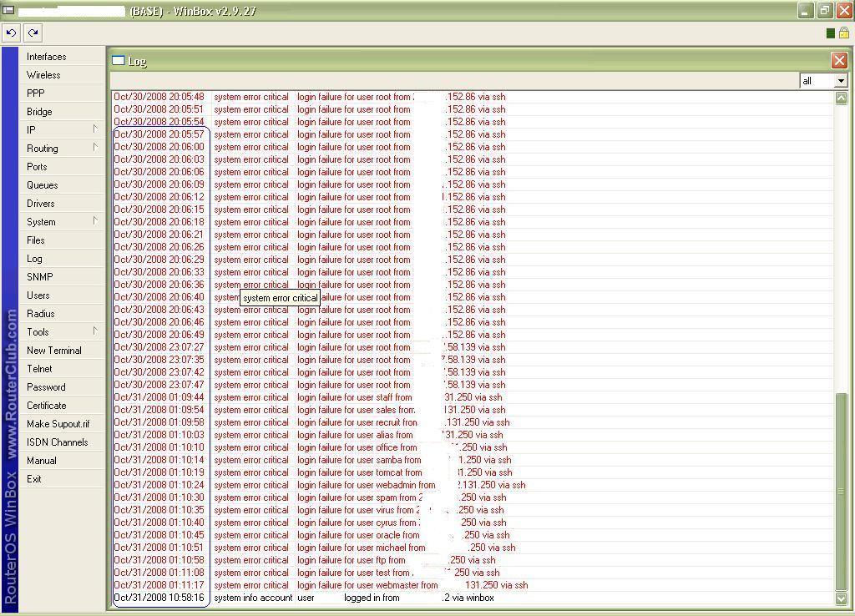Select log entry Oct/30/2008 20:06:00
This screenshot has width=855, height=616.
pos(473,147)
